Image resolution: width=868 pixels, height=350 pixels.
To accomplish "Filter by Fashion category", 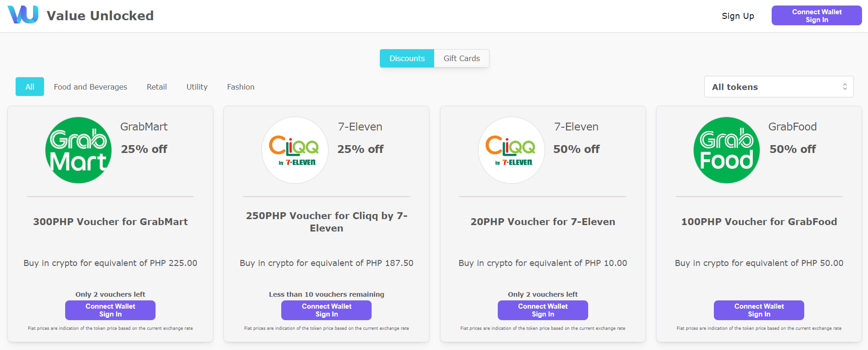I will 241,87.
